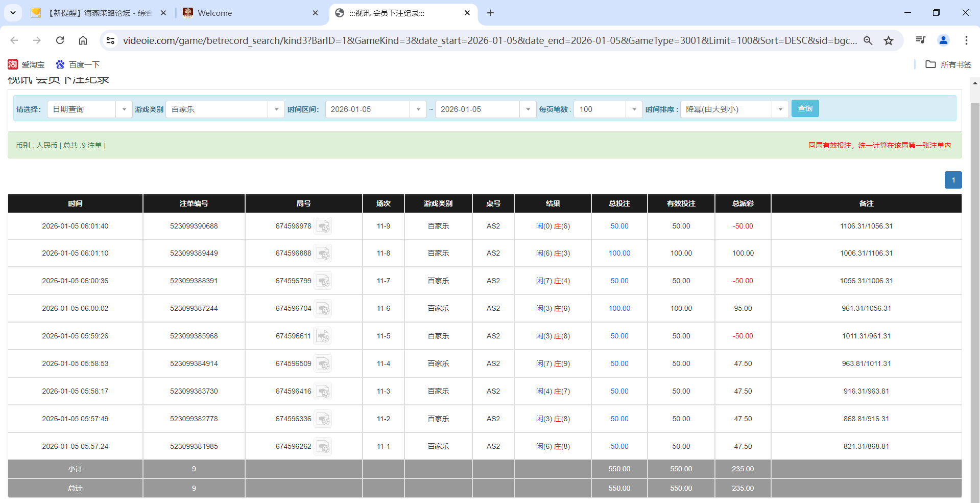Click the end date field showing 2026-01-05
The width and height of the screenshot is (980, 503).
click(477, 109)
